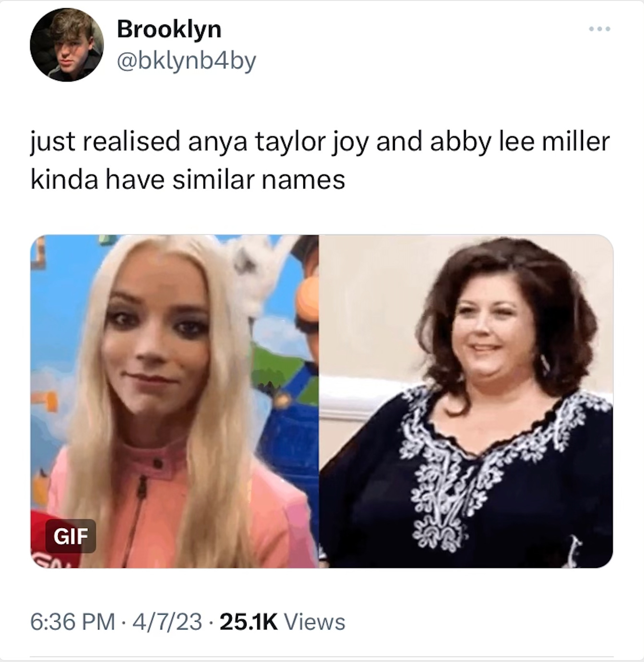Open the left GIF panel with blonde woman
644x662 pixels.
(x=175, y=401)
